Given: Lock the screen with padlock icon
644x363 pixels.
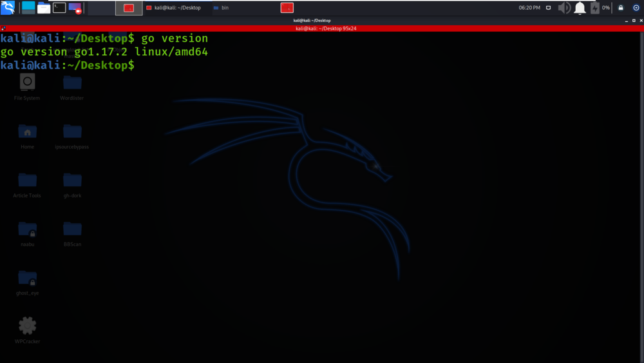Looking at the screenshot, I should tap(621, 8).
